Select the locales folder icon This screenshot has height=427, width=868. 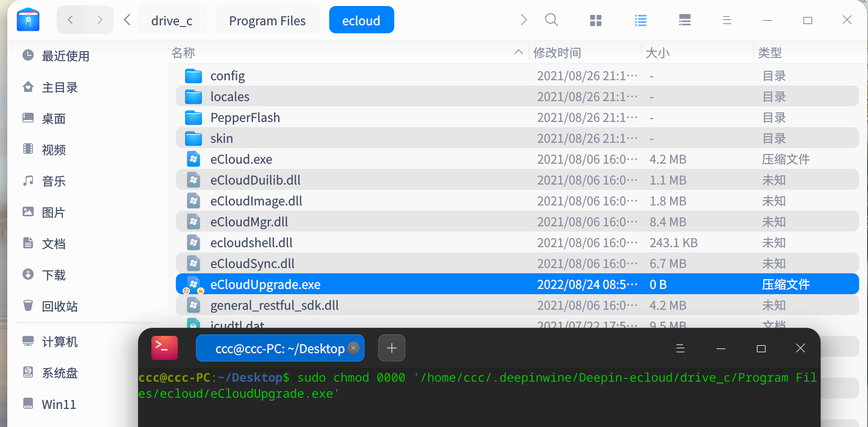pyautogui.click(x=194, y=97)
